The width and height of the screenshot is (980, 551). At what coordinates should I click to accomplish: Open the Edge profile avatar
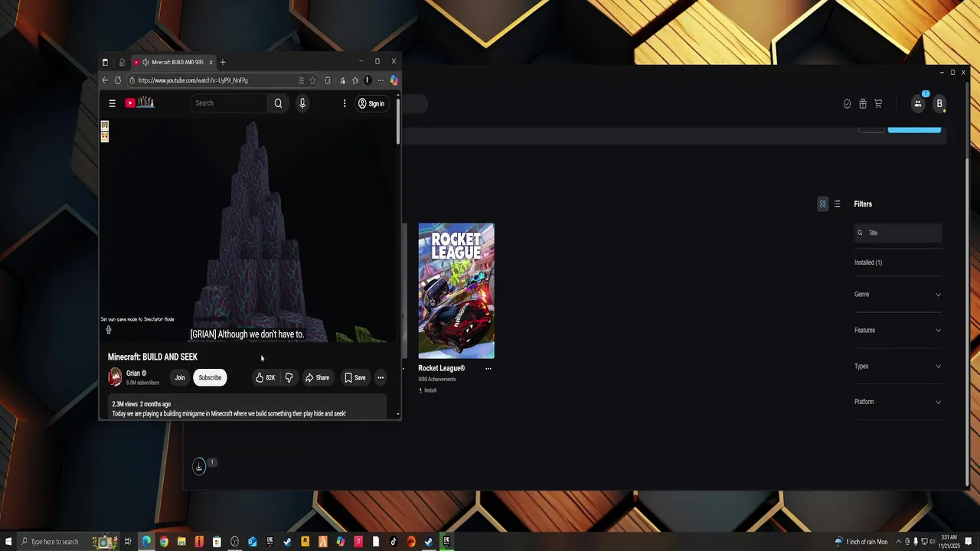coord(367,80)
